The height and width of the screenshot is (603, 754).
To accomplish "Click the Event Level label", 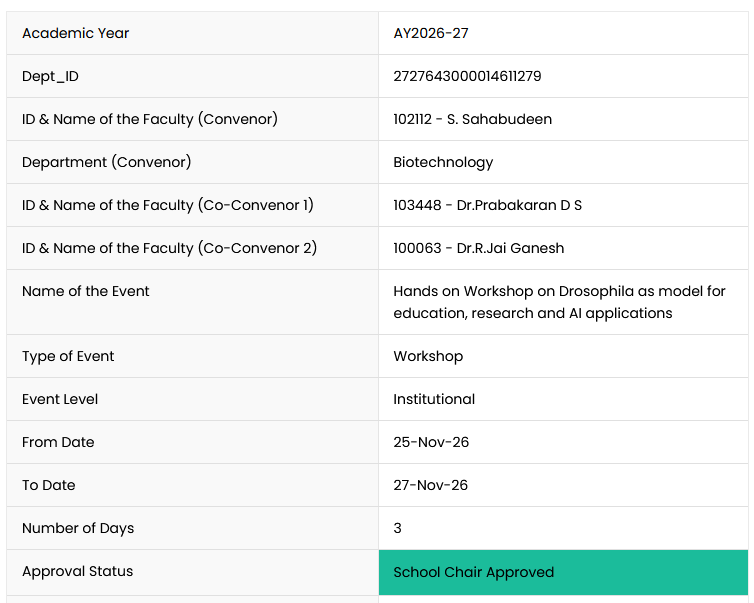I will [x=60, y=399].
